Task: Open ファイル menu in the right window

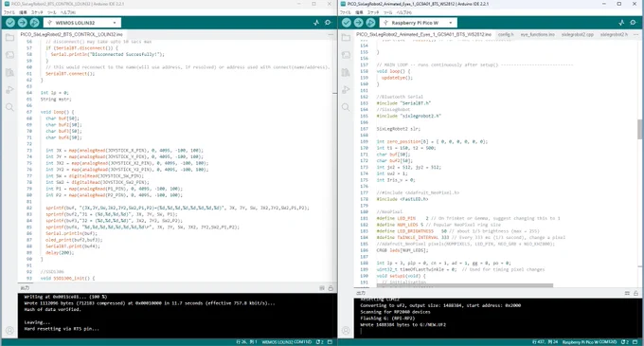Action: pos(345,12)
